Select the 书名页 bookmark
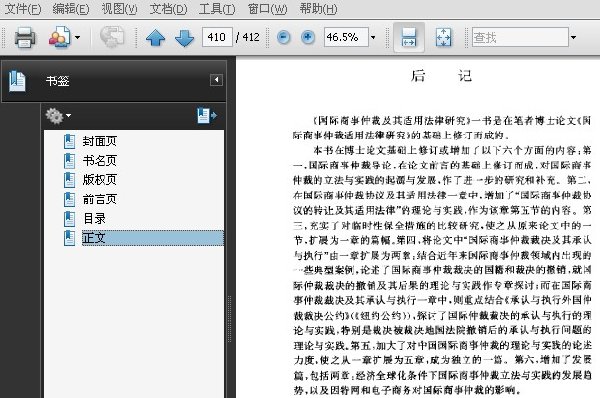Screen dimensions: 600x398 click(x=99, y=160)
